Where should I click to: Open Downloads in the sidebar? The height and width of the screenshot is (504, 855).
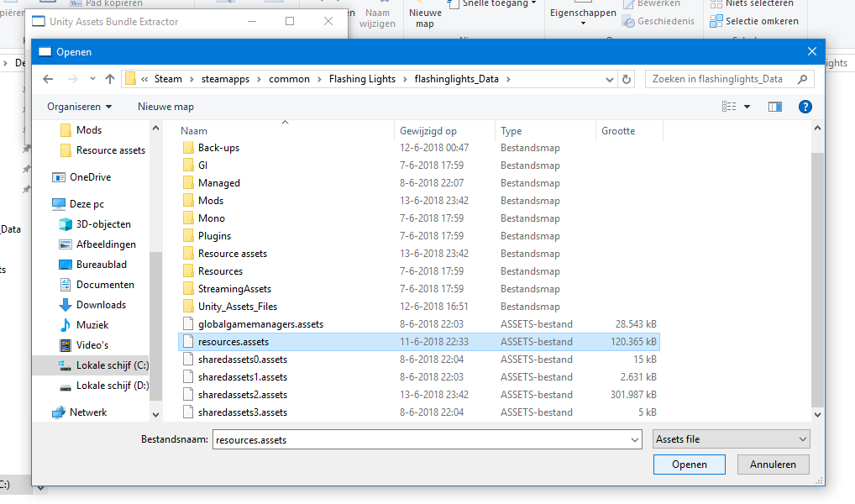click(101, 305)
